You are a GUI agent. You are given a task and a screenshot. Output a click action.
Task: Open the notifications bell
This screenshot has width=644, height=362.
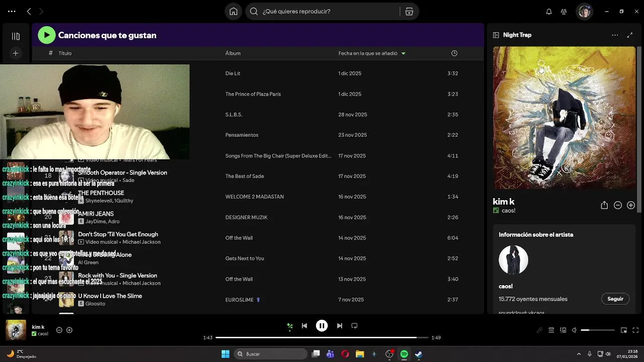[x=549, y=12]
